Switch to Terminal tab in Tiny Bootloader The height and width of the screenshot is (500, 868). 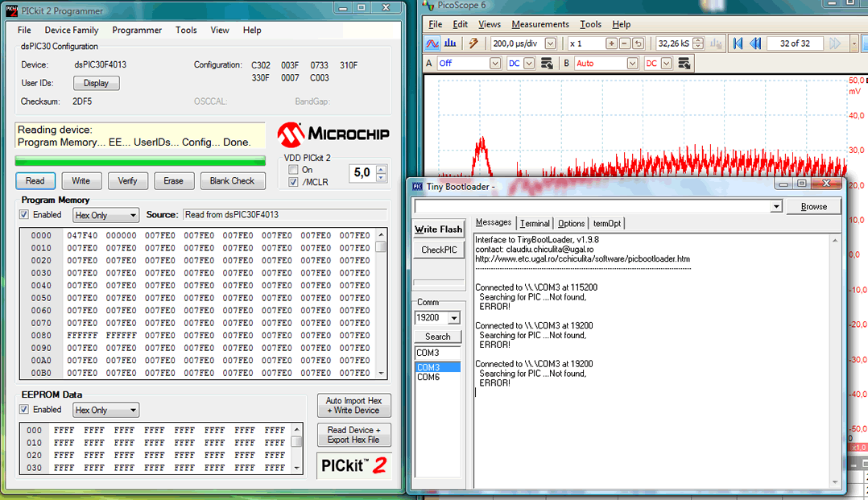pyautogui.click(x=535, y=223)
